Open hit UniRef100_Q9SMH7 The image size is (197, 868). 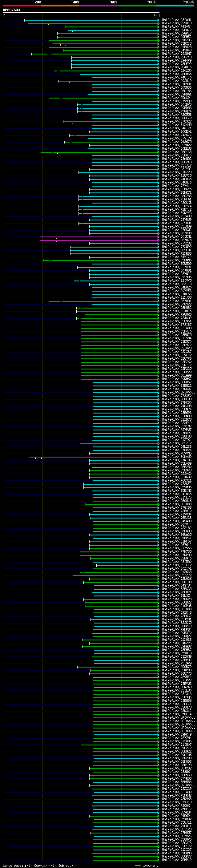tap(176, 54)
